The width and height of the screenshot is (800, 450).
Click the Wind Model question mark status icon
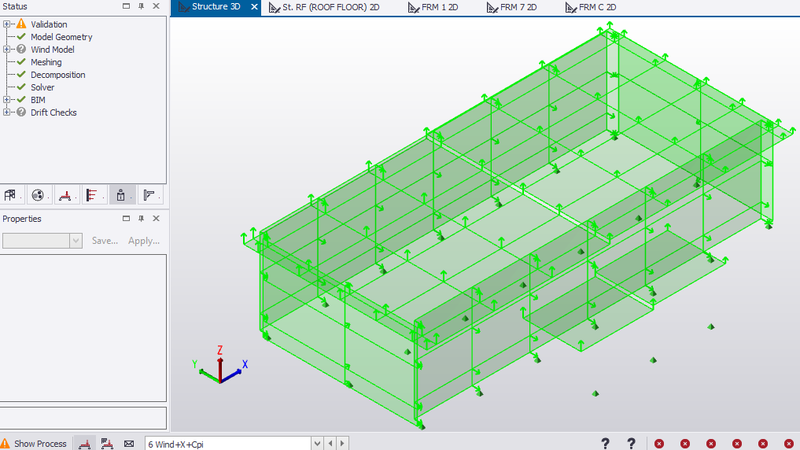pyautogui.click(x=21, y=49)
